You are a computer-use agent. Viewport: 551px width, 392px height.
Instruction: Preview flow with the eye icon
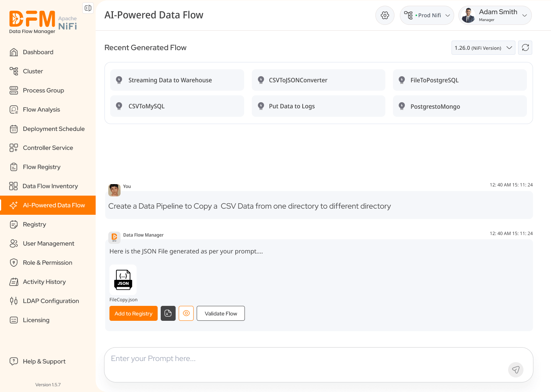(186, 314)
